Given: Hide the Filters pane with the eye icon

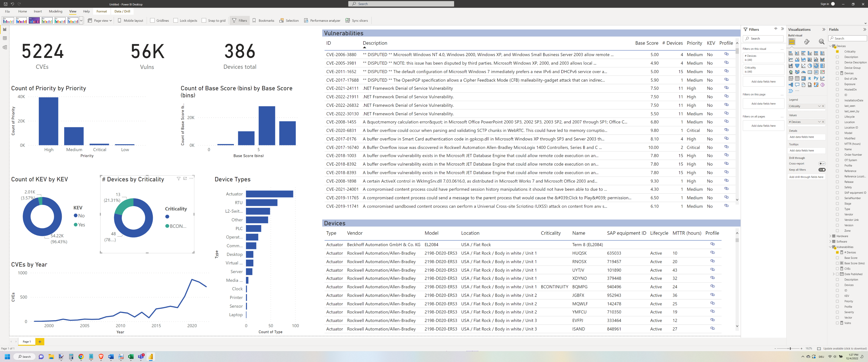Looking at the screenshot, I should [x=776, y=29].
